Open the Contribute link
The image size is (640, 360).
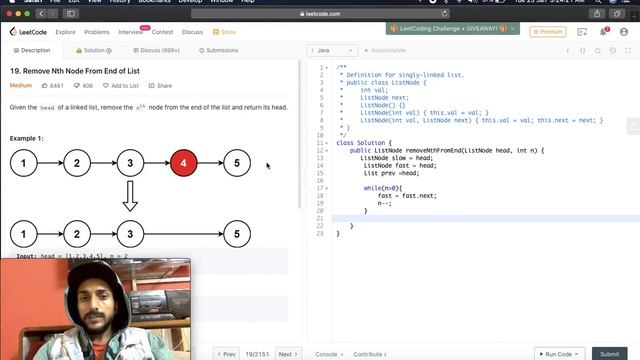[x=370, y=354]
